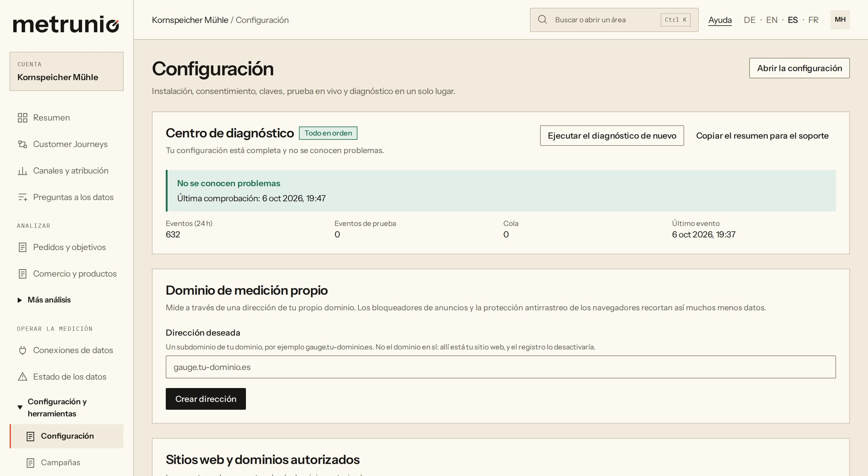Click the Crear dirección button

206,399
